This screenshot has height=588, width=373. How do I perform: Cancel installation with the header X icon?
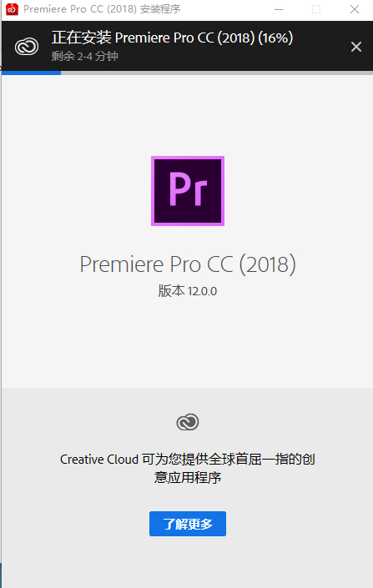click(x=355, y=47)
